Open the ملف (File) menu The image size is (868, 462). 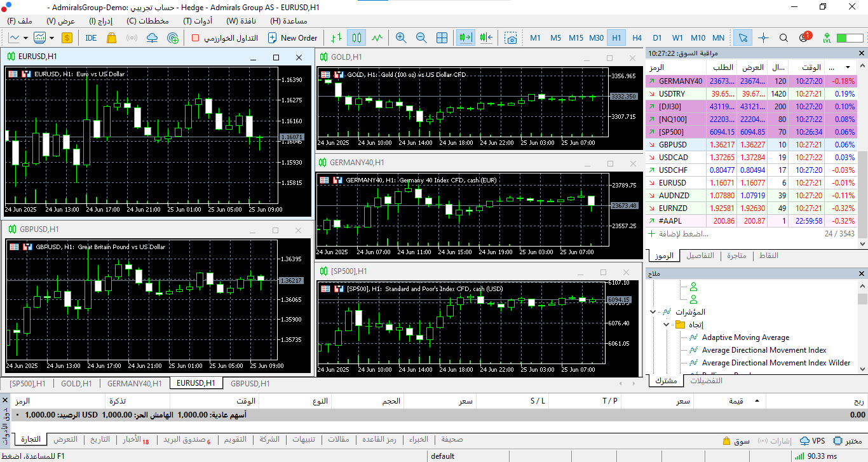20,21
